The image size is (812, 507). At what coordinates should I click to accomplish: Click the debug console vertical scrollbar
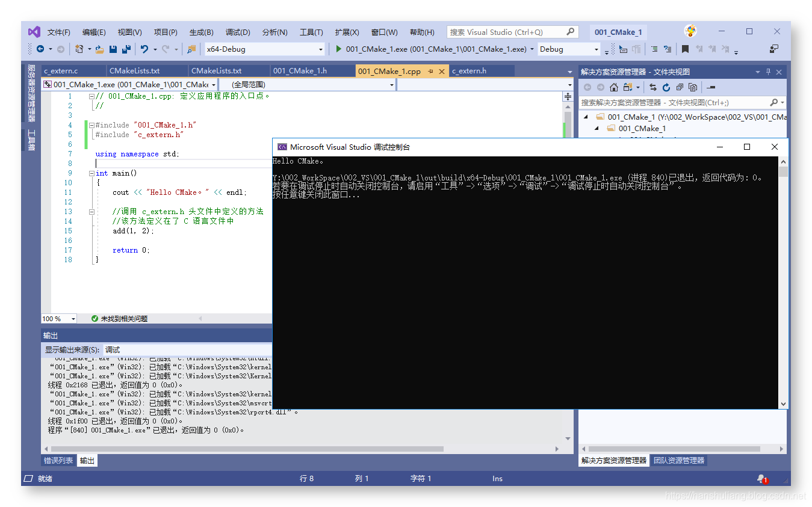pos(783,283)
